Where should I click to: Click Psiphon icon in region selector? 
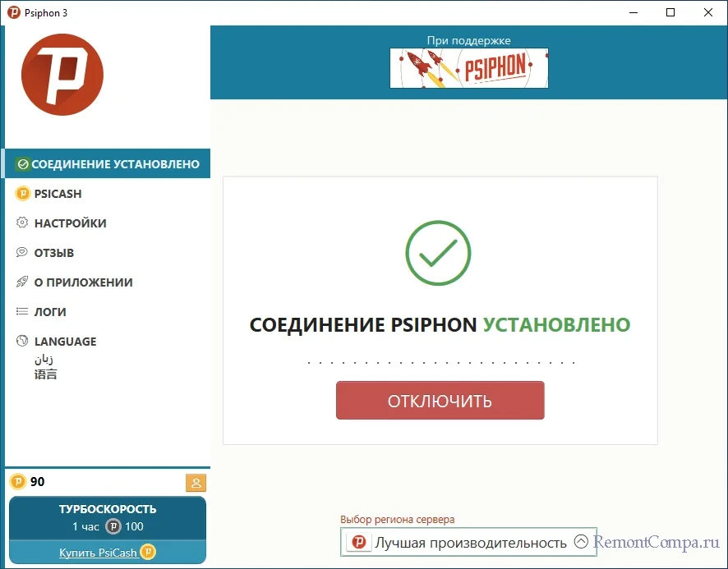(x=358, y=542)
